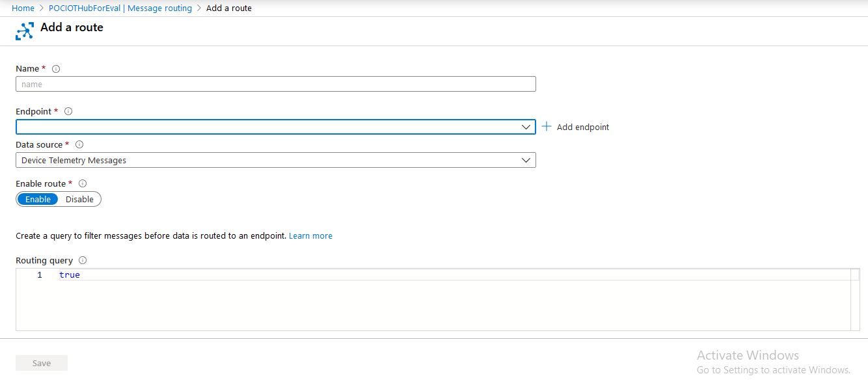The width and height of the screenshot is (868, 385).
Task: Open the Name field info tooltip
Action: pyautogui.click(x=56, y=68)
